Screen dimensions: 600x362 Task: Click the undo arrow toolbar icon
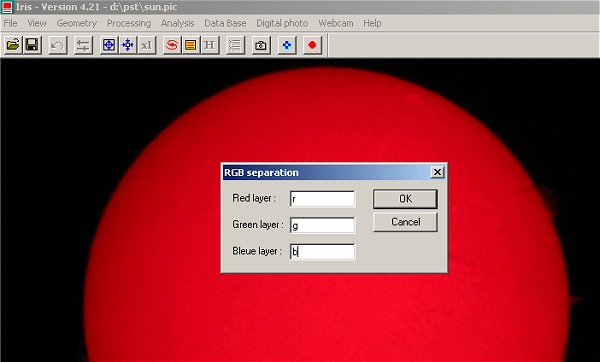click(58, 45)
